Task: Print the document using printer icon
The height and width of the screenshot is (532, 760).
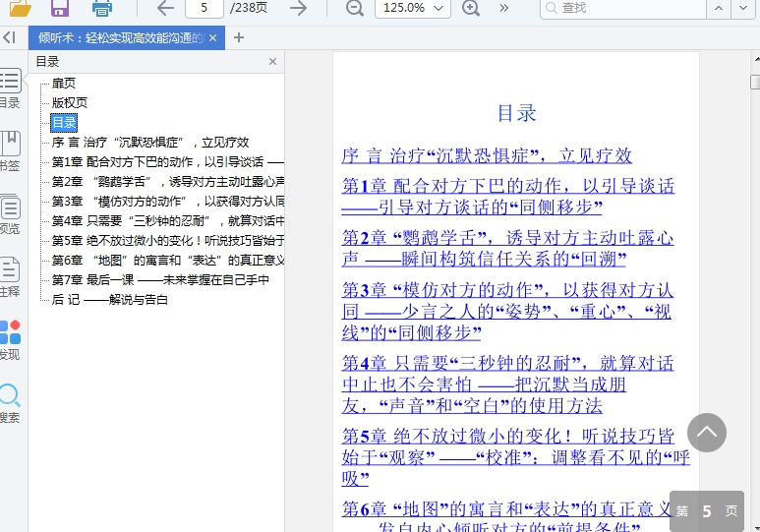Action: click(x=101, y=8)
